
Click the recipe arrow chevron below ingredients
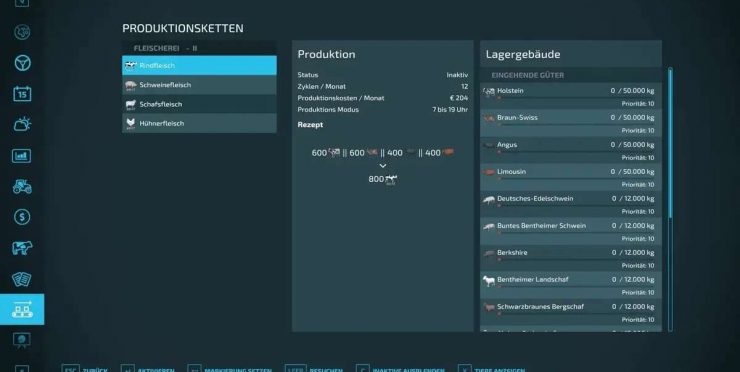(383, 166)
